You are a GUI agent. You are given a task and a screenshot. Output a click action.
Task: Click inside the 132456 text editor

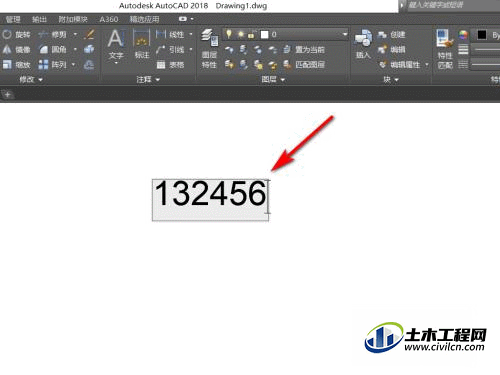tap(210, 200)
